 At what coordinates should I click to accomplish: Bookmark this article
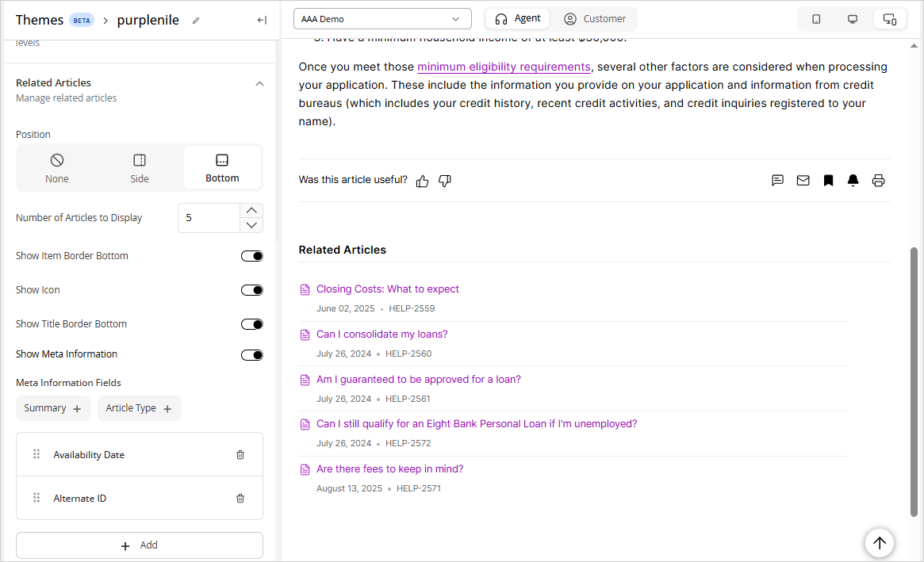tap(828, 181)
